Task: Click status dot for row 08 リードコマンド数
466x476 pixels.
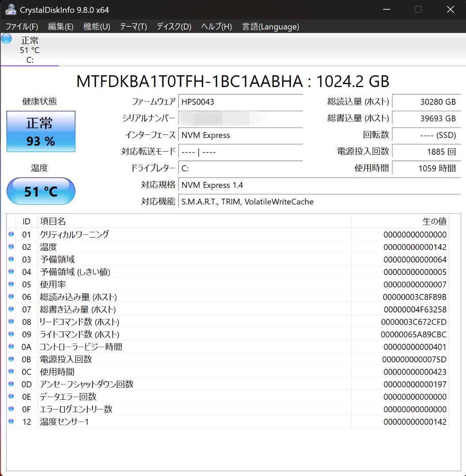Action: pos(11,321)
